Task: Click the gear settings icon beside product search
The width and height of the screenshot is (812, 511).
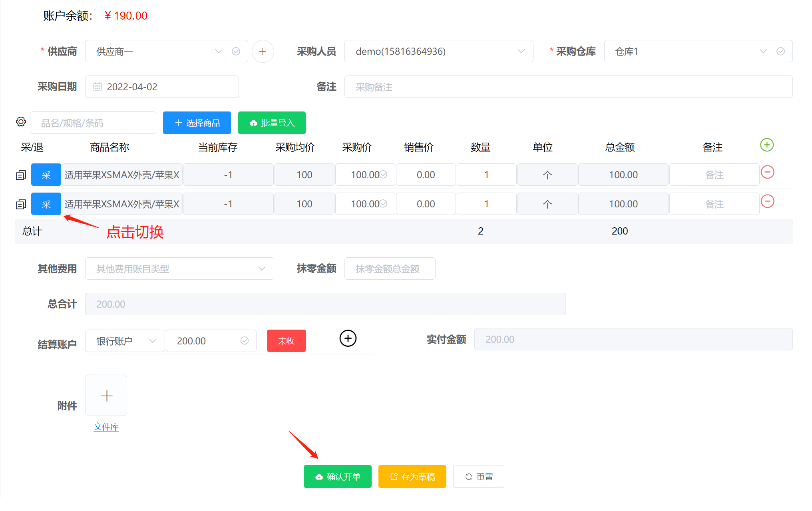Action: tap(21, 122)
